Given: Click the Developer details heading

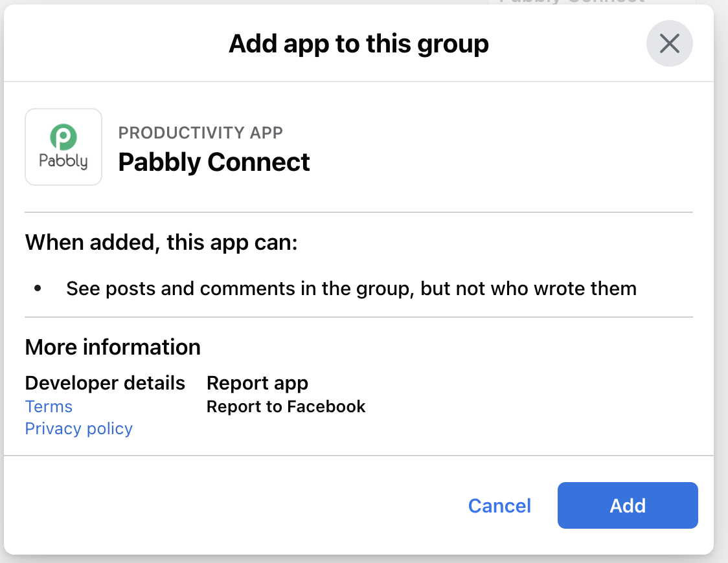Looking at the screenshot, I should click(106, 383).
